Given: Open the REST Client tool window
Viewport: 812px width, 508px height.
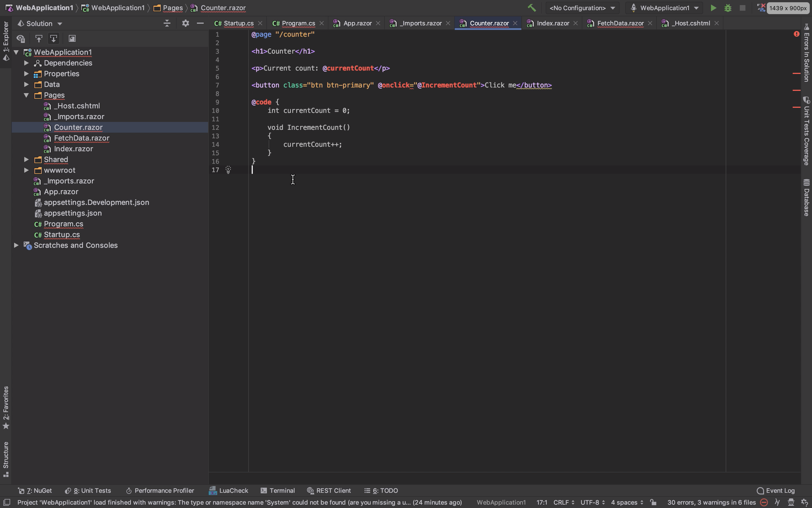Looking at the screenshot, I should (x=329, y=491).
